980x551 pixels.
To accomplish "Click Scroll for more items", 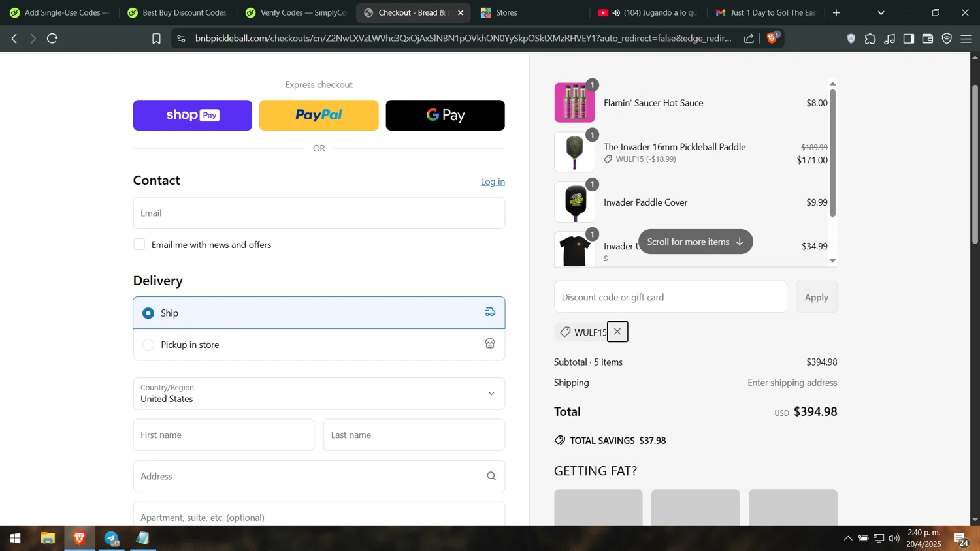I will click(695, 242).
